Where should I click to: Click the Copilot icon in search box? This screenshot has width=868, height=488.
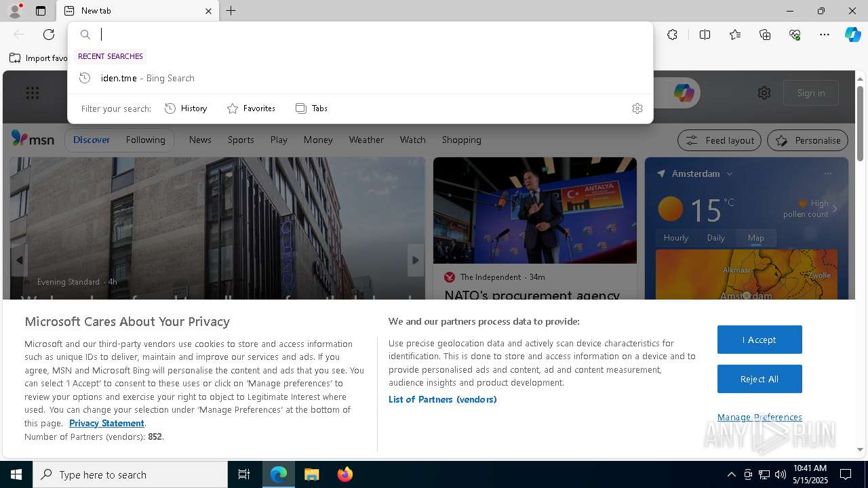684,93
